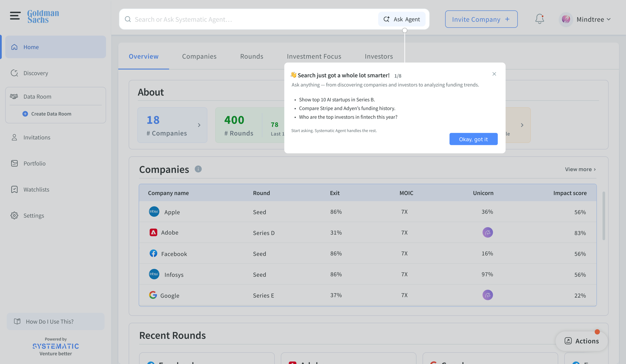Click the Unicorn column header
This screenshot has width=626, height=364.
[483, 193]
